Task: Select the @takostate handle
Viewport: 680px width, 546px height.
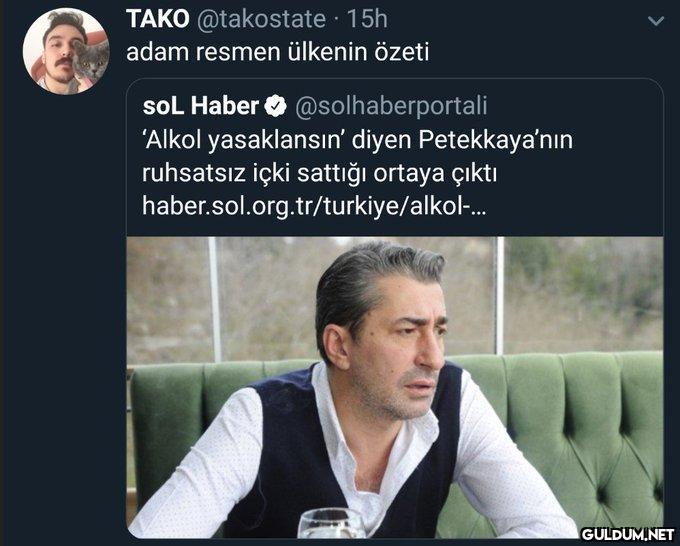Action: 261,20
